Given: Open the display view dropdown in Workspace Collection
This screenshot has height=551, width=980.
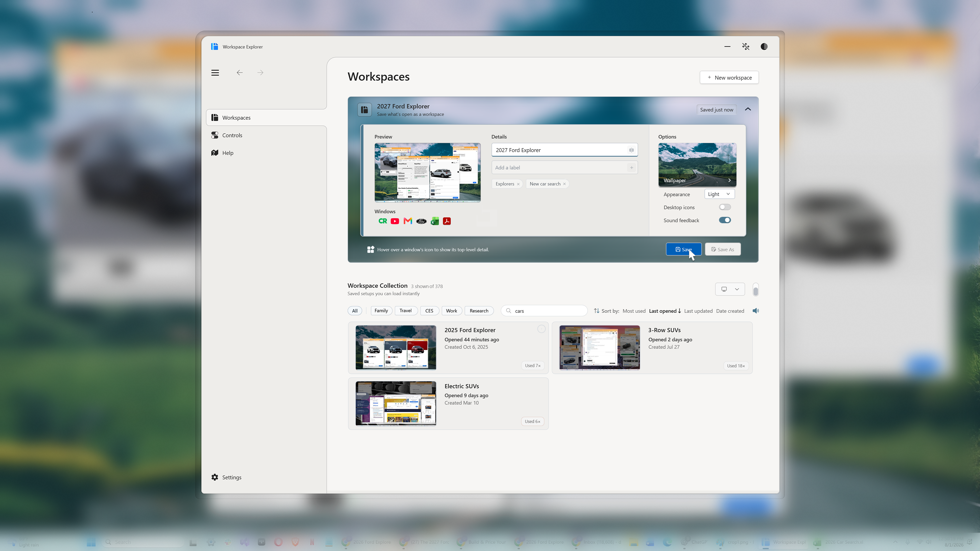Looking at the screenshot, I should click(730, 289).
